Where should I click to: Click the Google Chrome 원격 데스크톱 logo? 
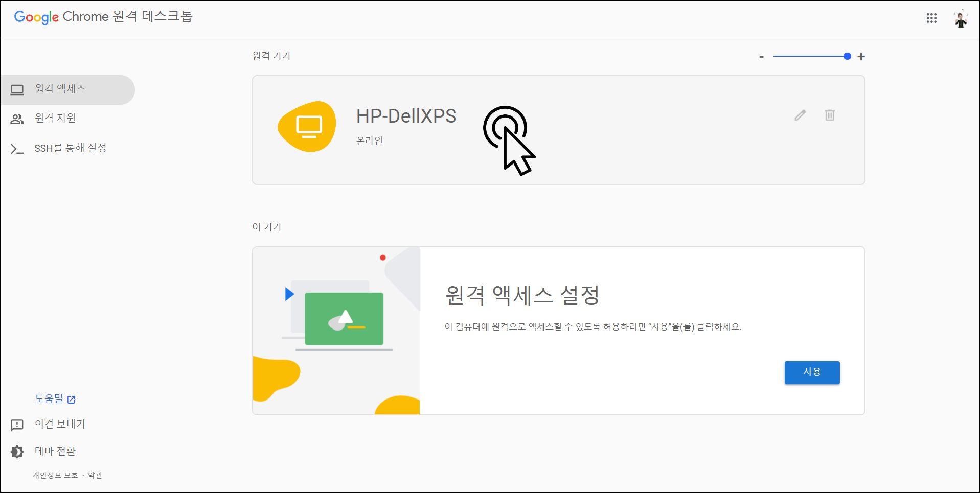[103, 17]
